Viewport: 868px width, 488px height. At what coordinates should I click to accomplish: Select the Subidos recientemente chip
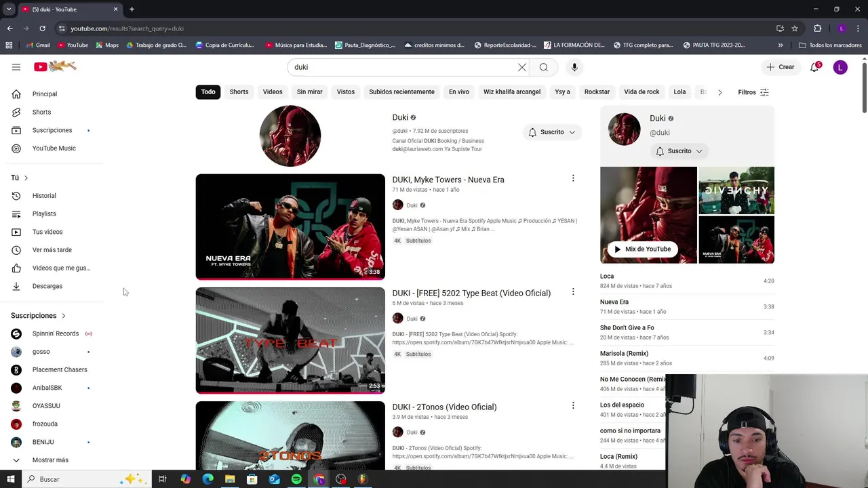click(401, 92)
